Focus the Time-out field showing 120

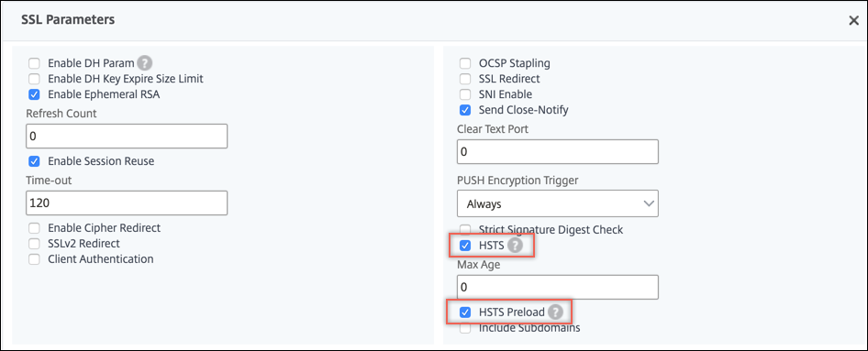127,203
